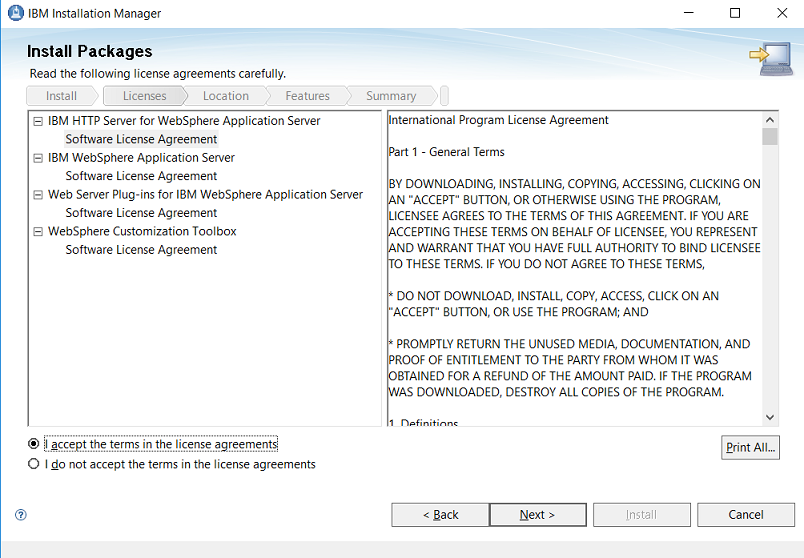Collapse Web Server Plug-ins node
The height and width of the screenshot is (558, 804).
tap(38, 195)
